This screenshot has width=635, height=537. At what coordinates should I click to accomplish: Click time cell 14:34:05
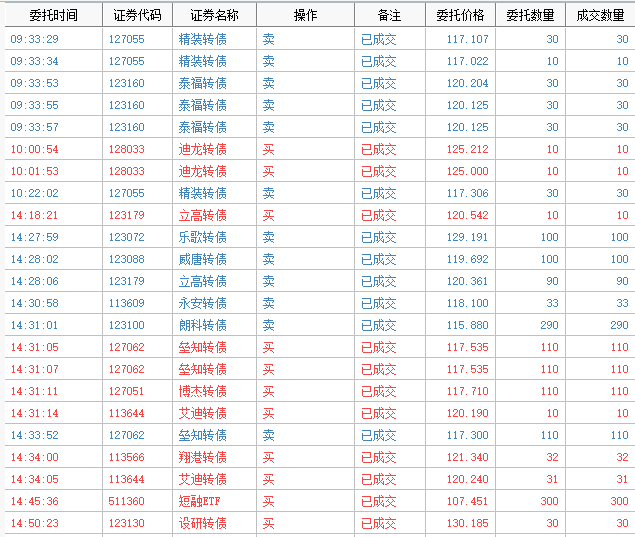click(34, 479)
